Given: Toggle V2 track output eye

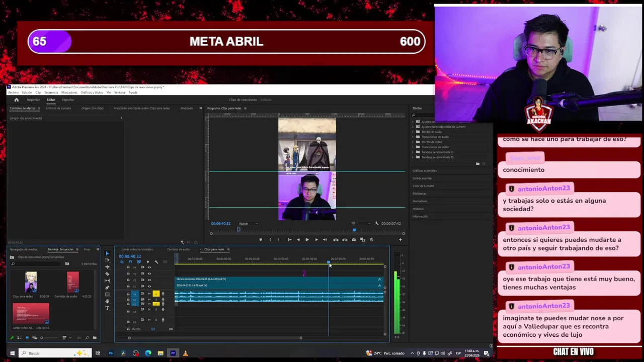Looking at the screenshot, I should (x=149, y=280).
